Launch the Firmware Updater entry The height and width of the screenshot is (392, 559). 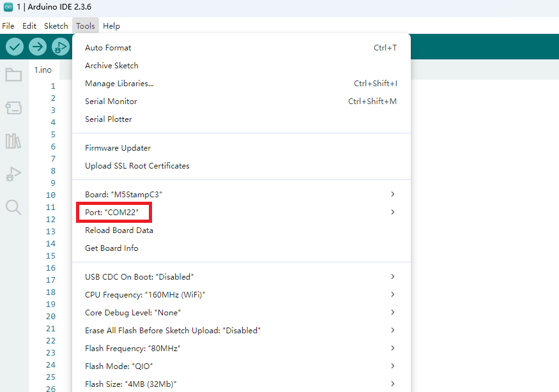pos(241,148)
